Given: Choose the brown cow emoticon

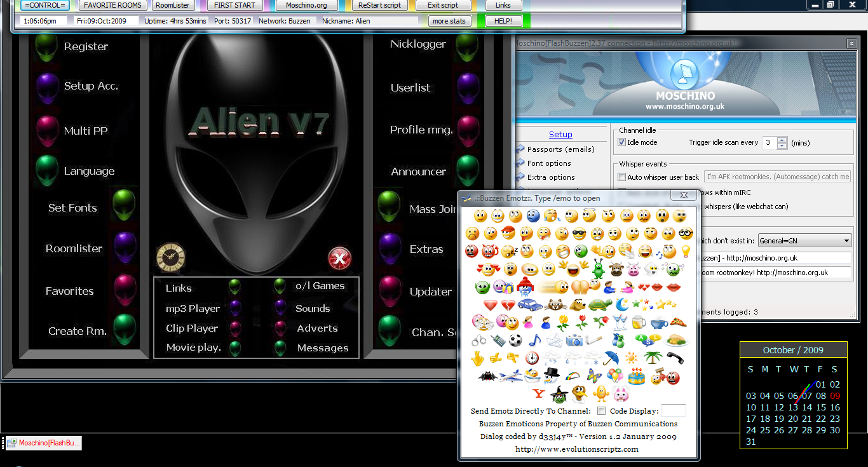Looking at the screenshot, I should [616, 269].
